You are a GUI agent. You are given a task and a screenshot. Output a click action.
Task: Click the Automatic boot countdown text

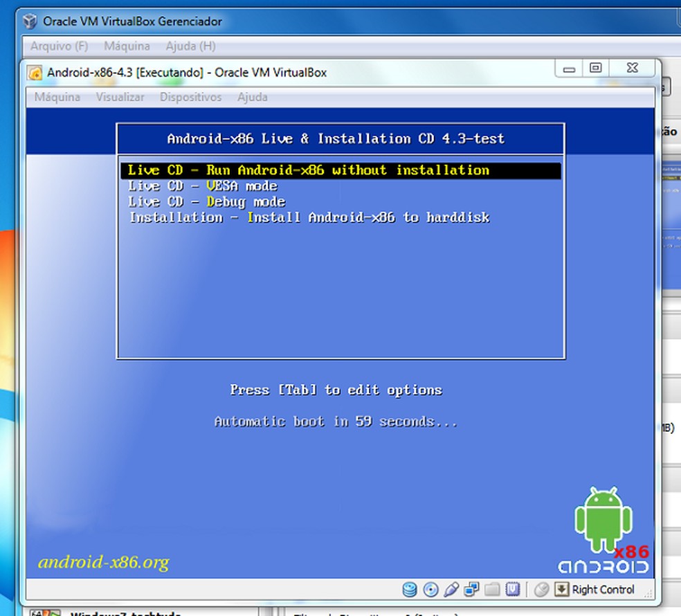(x=336, y=422)
